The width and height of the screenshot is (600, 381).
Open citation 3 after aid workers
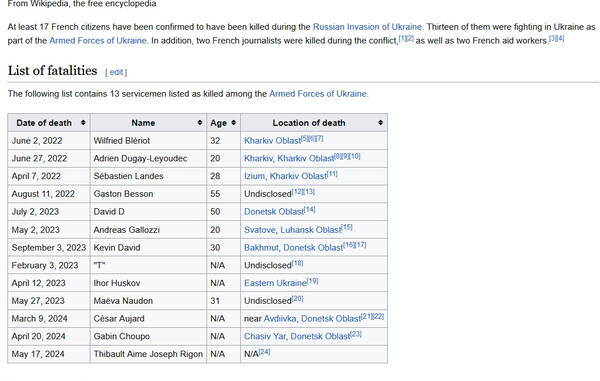click(553, 38)
